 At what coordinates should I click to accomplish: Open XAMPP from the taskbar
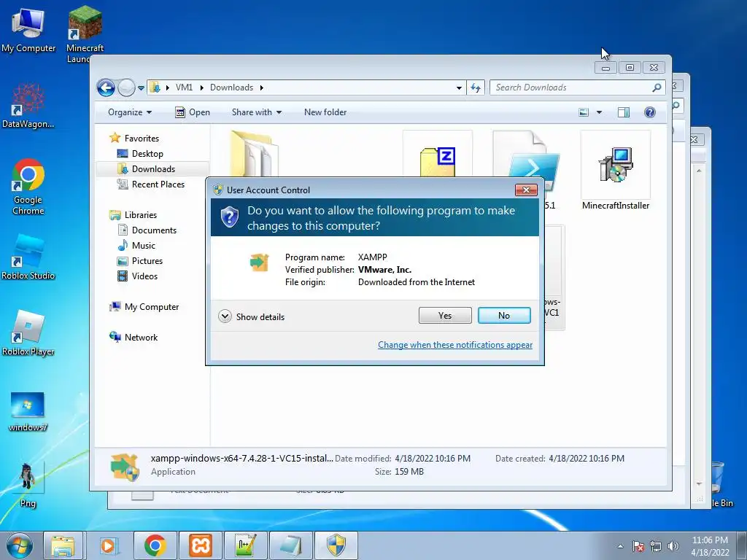pos(201,545)
